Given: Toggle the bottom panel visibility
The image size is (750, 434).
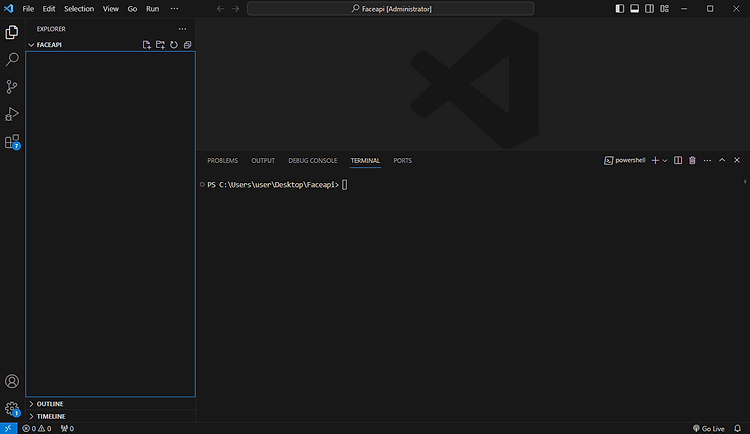Looking at the screenshot, I should tap(634, 9).
